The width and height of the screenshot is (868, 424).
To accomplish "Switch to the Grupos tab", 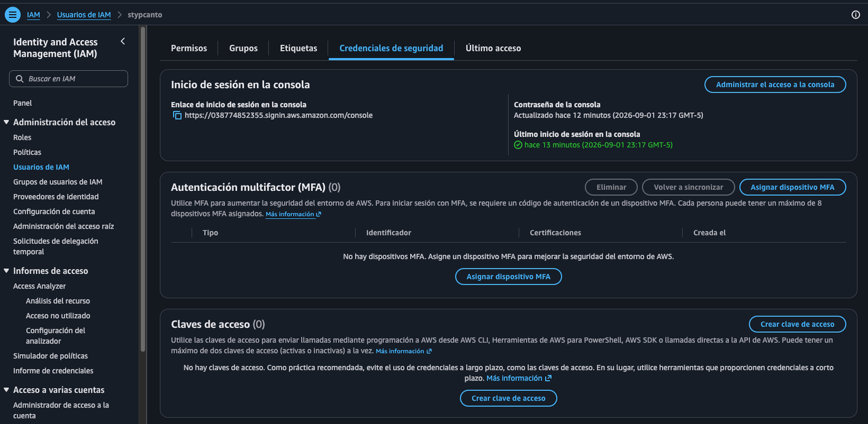I will coord(244,48).
